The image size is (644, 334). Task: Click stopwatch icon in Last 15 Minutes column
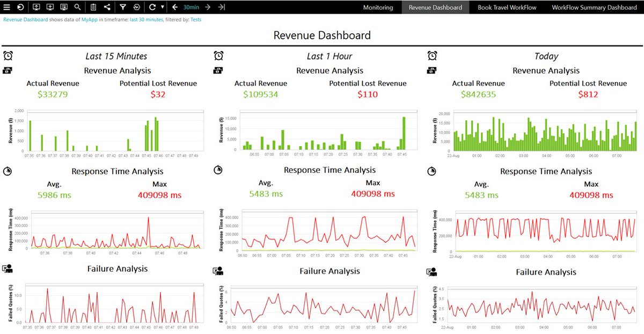click(8, 171)
